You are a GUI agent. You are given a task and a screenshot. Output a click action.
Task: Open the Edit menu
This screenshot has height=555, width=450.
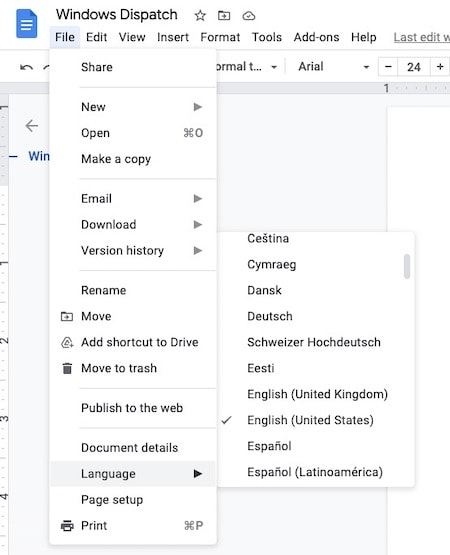(96, 37)
